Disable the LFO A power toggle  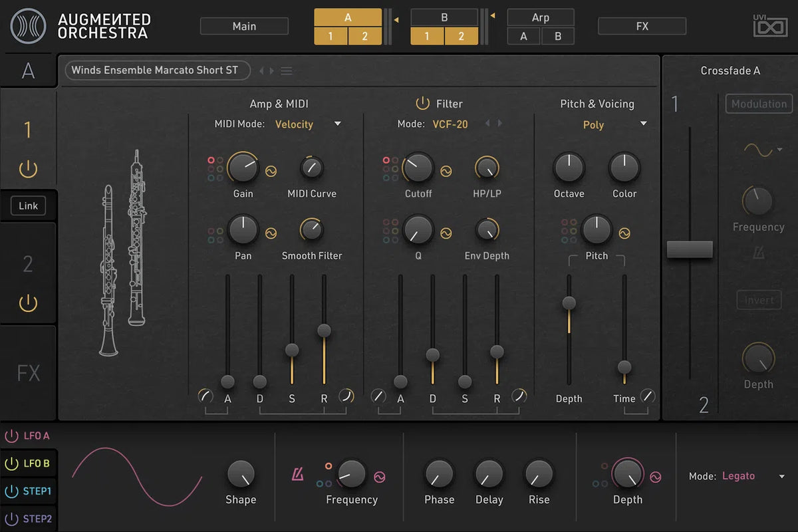[x=12, y=436]
